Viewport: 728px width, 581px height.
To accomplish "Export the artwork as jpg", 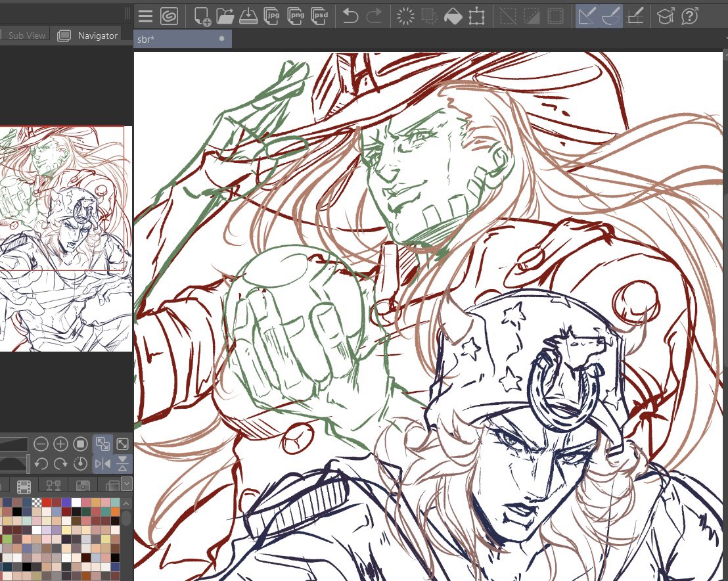I will (271, 16).
